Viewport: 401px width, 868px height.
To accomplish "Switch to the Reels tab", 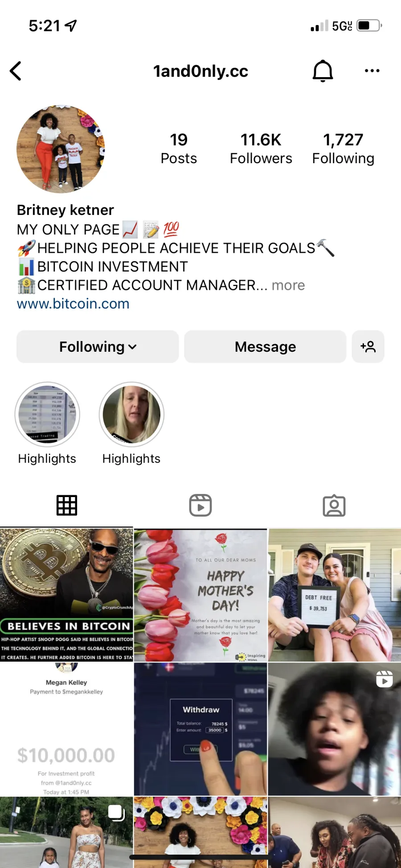I will (x=200, y=506).
